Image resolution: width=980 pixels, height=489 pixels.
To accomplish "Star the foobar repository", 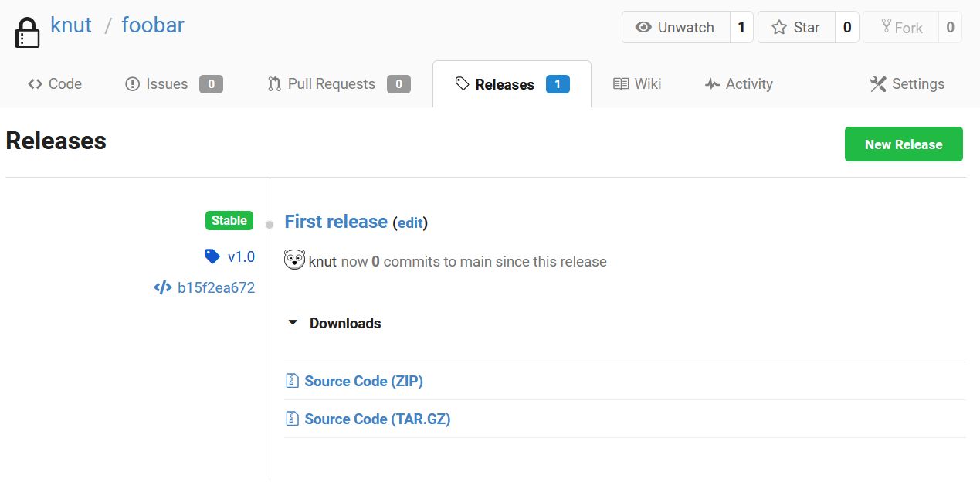I will pos(798,26).
